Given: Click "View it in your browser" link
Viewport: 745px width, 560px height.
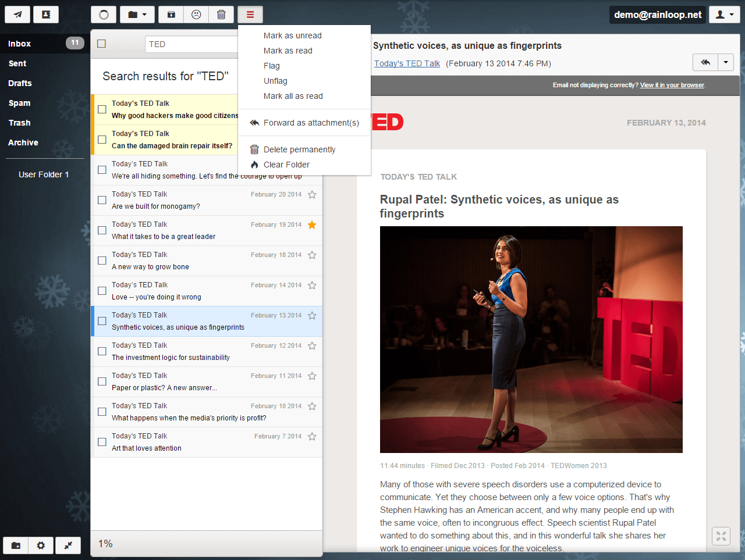Looking at the screenshot, I should 672,85.
